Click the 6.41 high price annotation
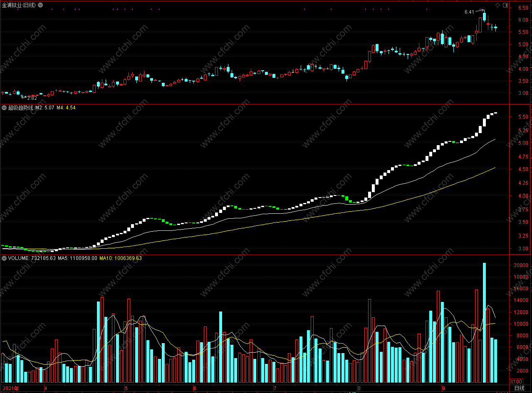This screenshot has height=393, width=532. click(469, 12)
